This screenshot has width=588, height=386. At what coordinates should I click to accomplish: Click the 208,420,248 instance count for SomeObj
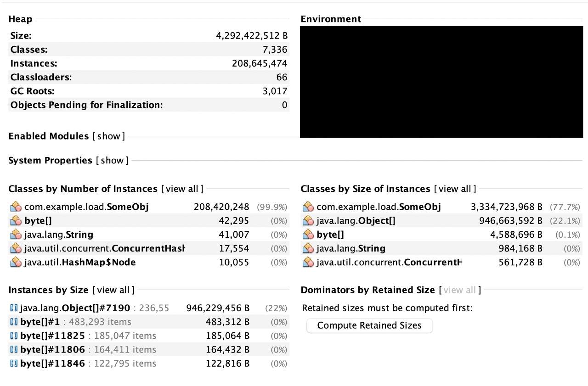(221, 207)
